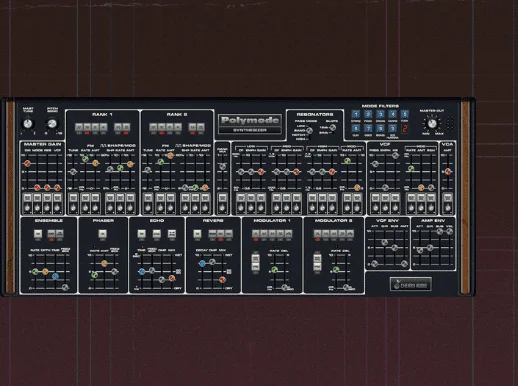Select Mode Filter preset 7
518x386 pixels.
click(368, 128)
